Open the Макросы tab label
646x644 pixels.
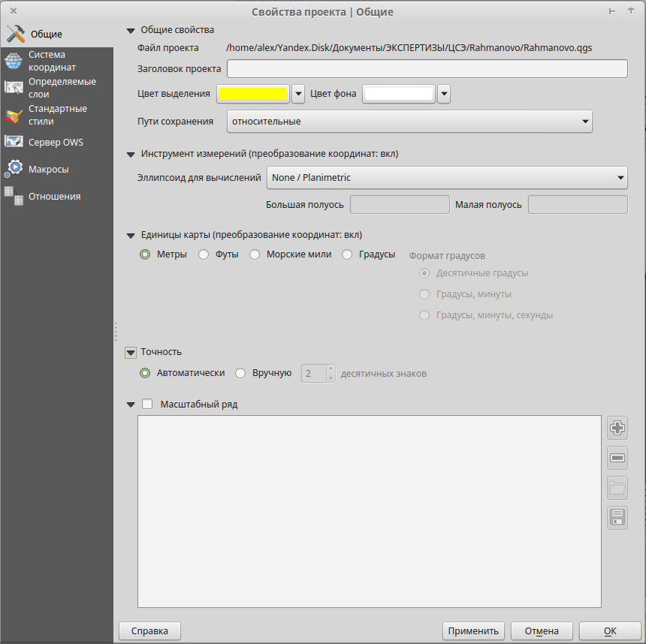pyautogui.click(x=49, y=169)
